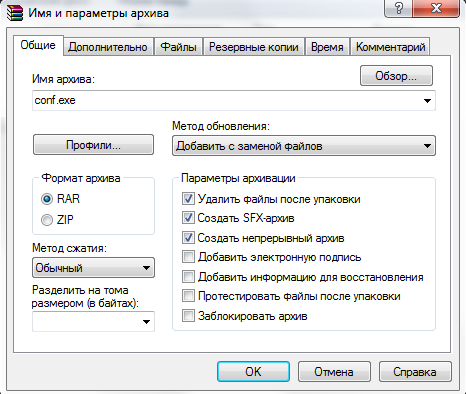Open the Комментарий tab
Image resolution: width=466 pixels, height=394 pixels.
point(390,47)
